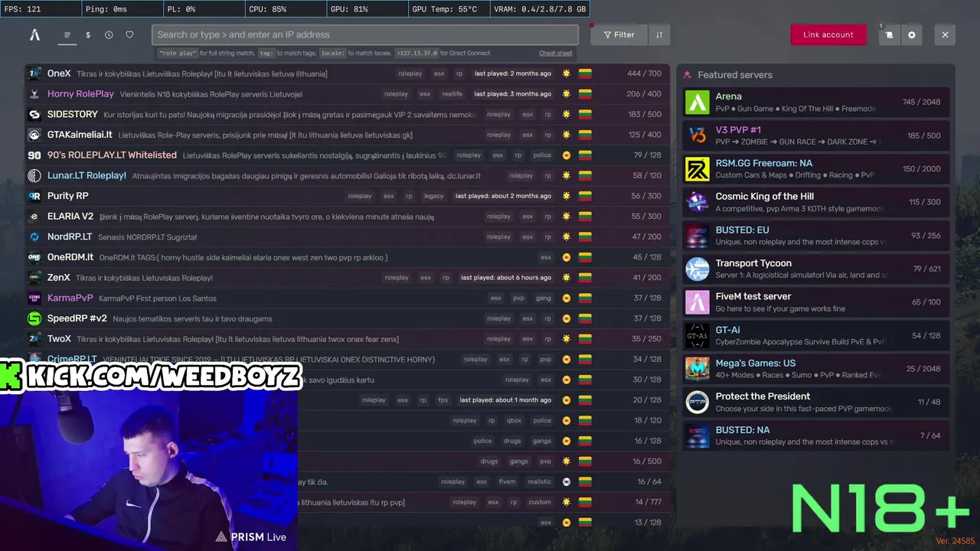The image size is (980, 551).
Task: Open the all-servers list tab icon
Action: click(x=67, y=34)
